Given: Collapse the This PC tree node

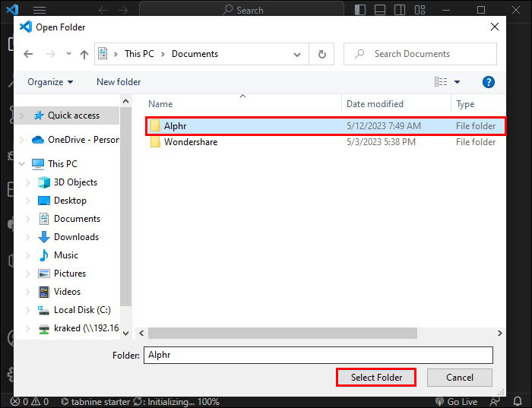Looking at the screenshot, I should [22, 164].
